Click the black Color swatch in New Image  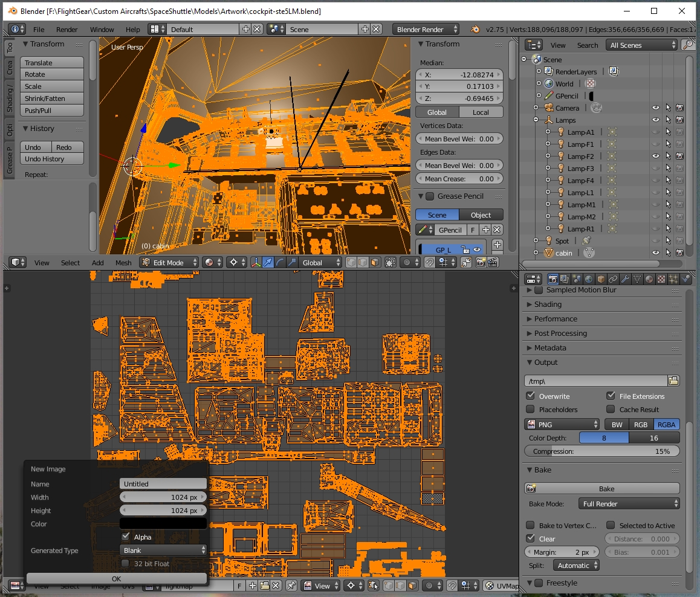coord(163,524)
